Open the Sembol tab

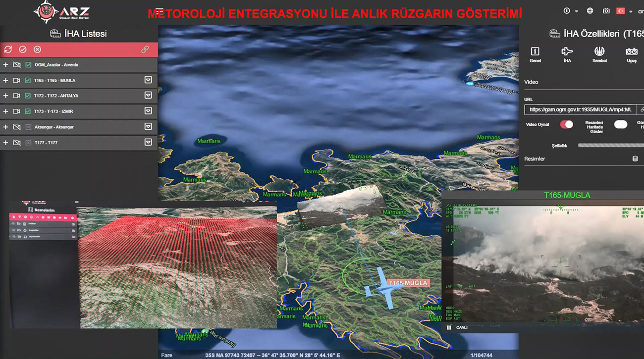coord(599,54)
